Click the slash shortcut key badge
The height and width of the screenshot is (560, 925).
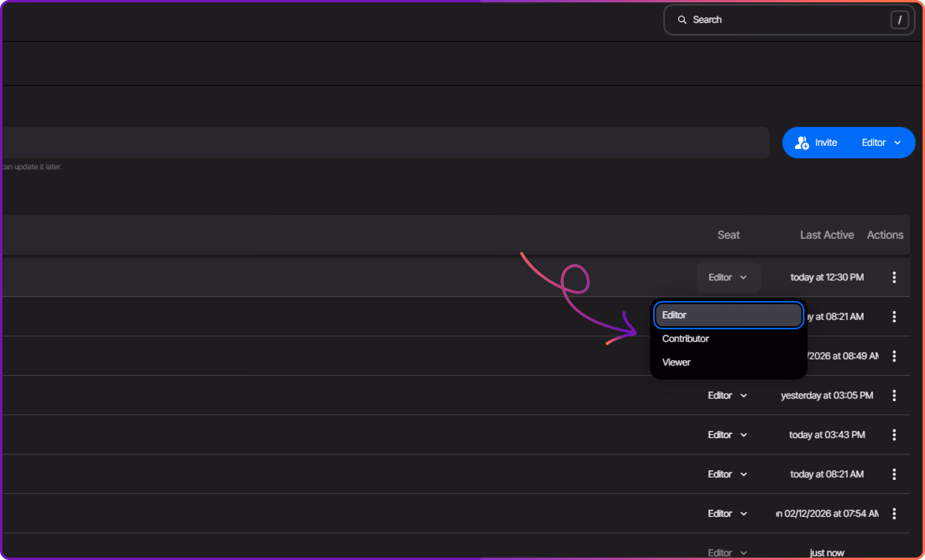point(900,19)
